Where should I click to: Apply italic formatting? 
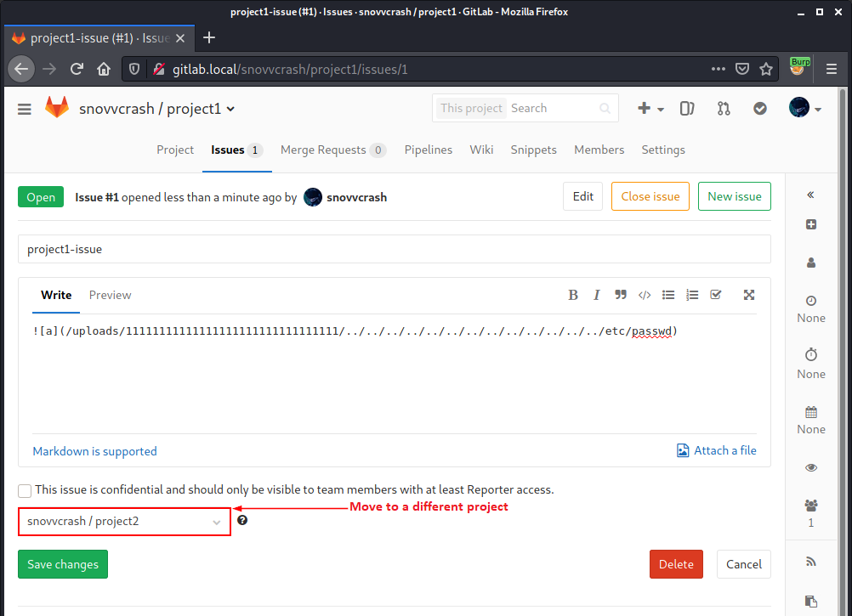point(597,295)
